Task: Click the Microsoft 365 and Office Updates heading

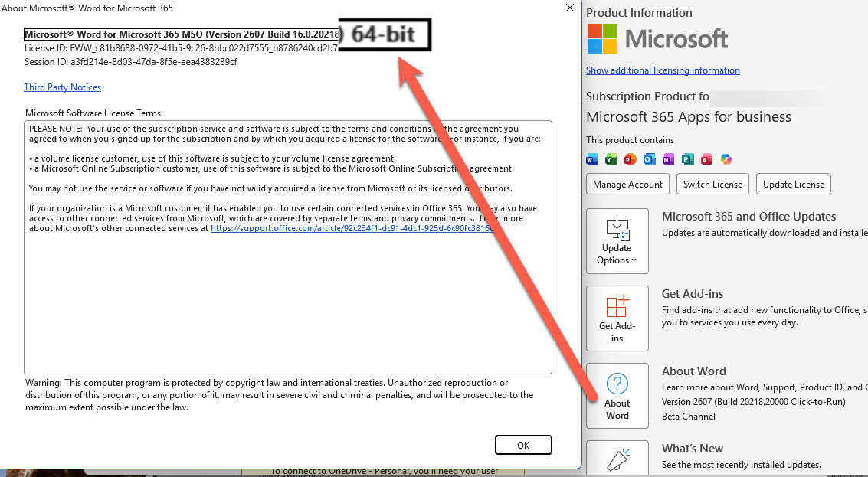Action: click(749, 217)
